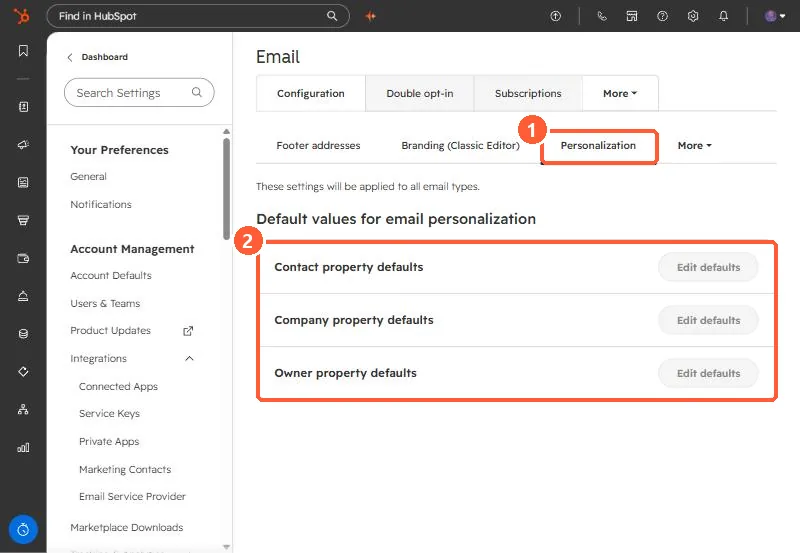Select the Personalization sub-tab
The image size is (800, 553).
point(598,145)
